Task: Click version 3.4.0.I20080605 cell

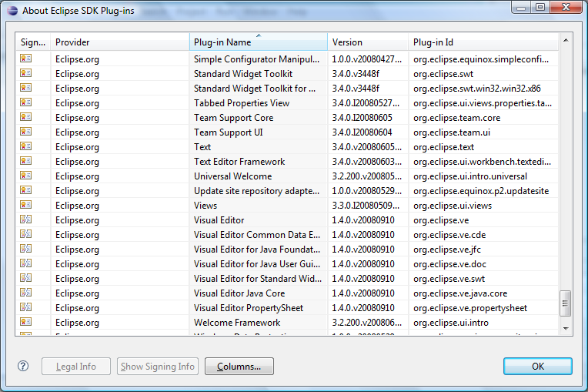Action: pyautogui.click(x=362, y=118)
